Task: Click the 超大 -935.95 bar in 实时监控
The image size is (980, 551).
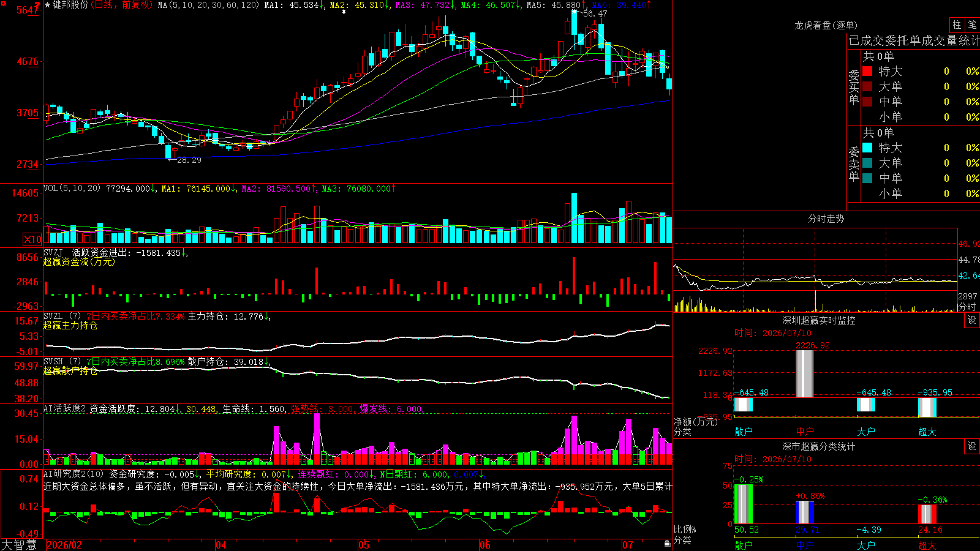Action: point(927,407)
